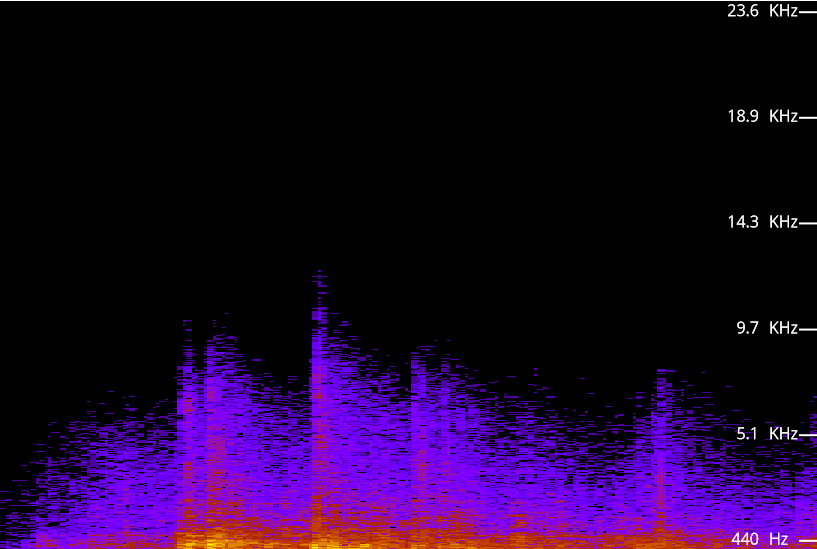Click the tick mark beside 440 Hz
Screen dimensions: 817x549
point(808,541)
